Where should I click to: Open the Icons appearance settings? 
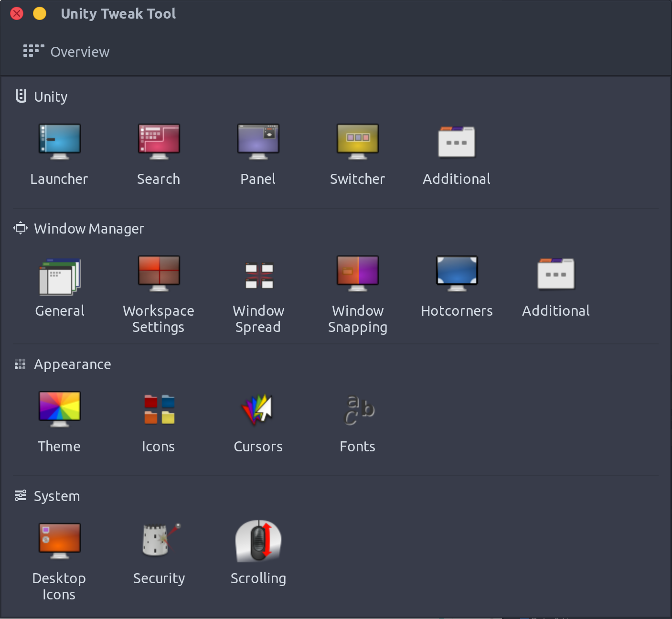(x=159, y=409)
